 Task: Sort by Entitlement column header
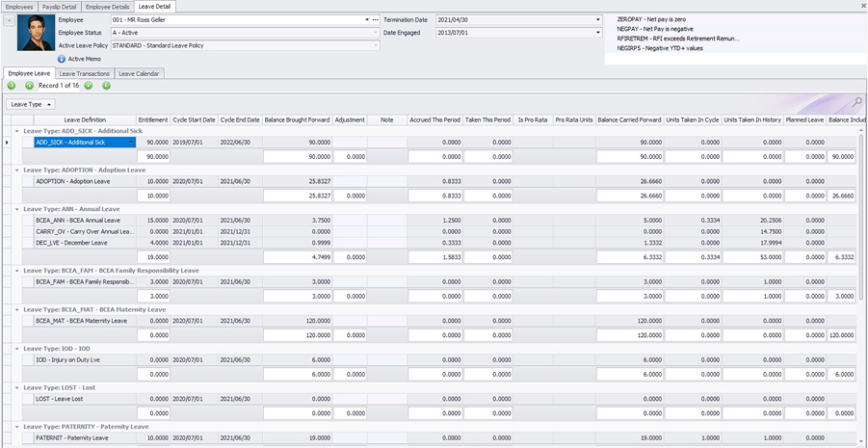pos(153,119)
